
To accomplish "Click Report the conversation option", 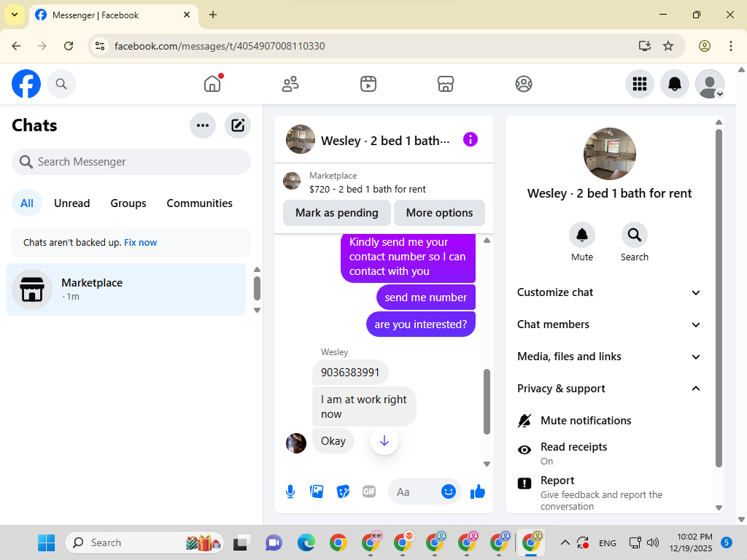I will click(x=609, y=493).
